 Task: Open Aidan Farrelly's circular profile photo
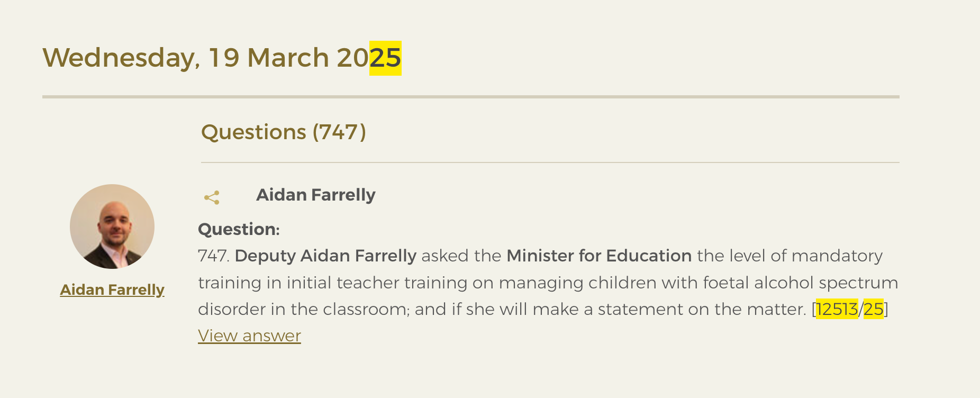(112, 227)
